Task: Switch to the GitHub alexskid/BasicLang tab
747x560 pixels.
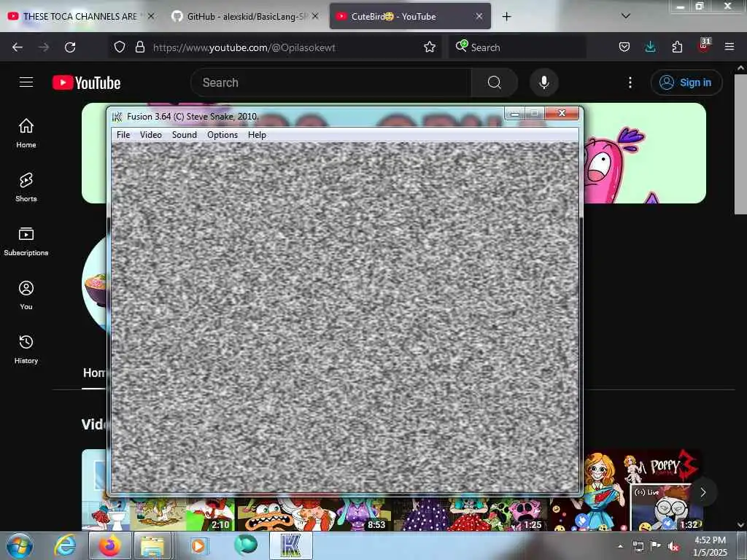Action: click(245, 16)
